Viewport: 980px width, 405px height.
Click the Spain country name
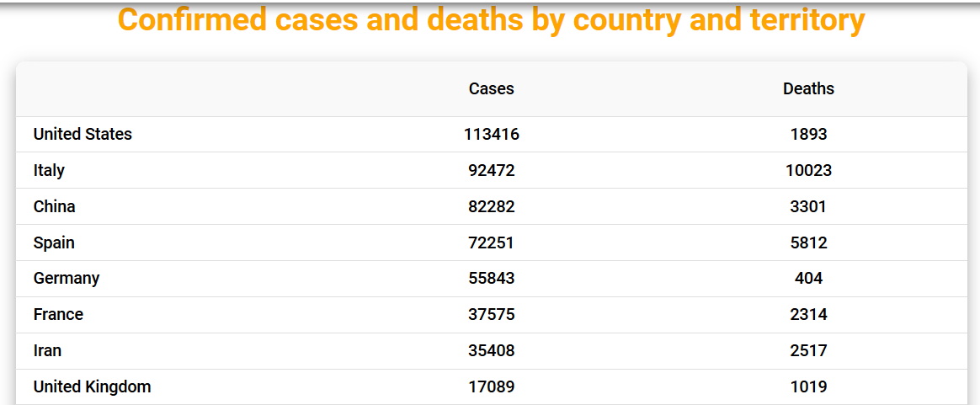54,242
